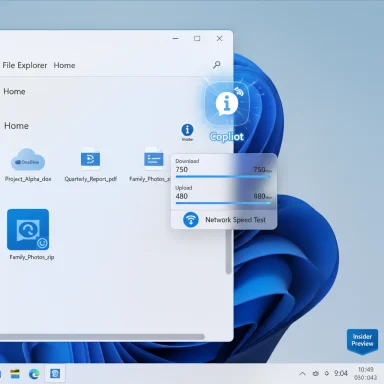Screen dimensions: 384x384
Task: Expand the hidden system tray icons chevron
Action: pos(302,374)
